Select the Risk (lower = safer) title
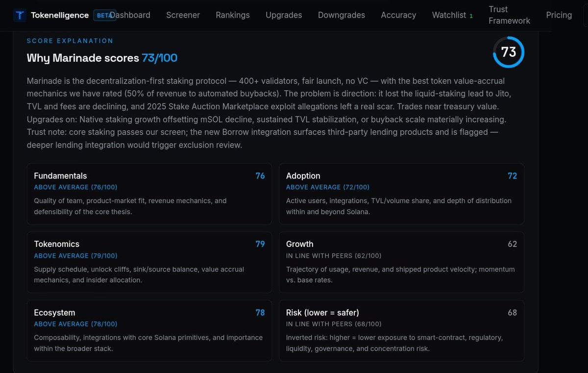 click(x=322, y=313)
